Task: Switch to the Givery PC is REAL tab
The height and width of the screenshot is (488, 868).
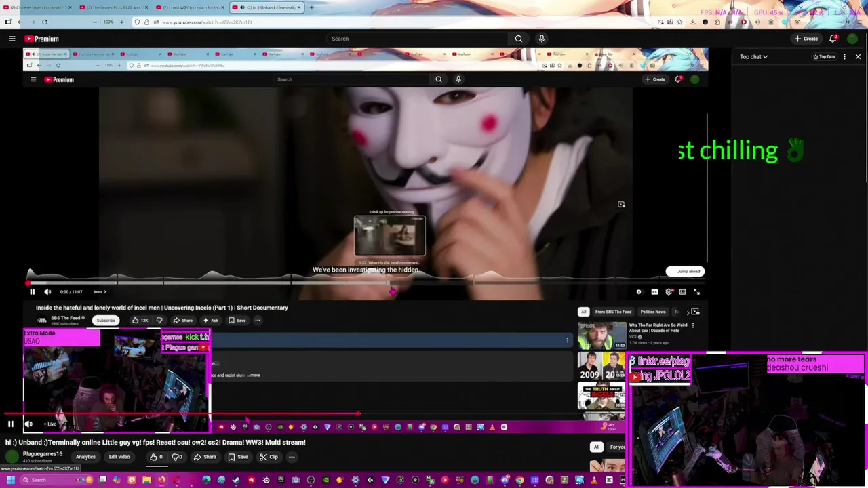Action: (x=113, y=7)
